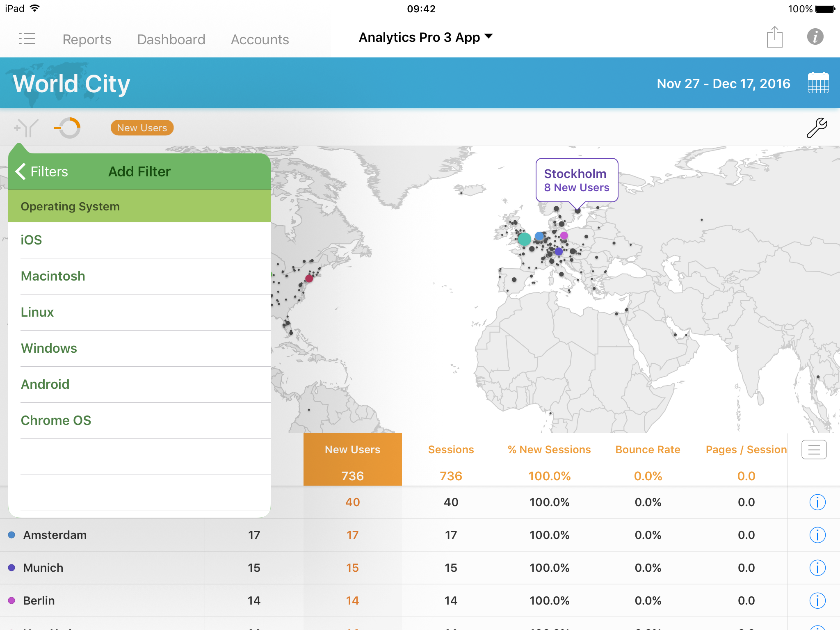Viewport: 840px width, 630px height.
Task: Go back to Filters list
Action: click(x=42, y=171)
